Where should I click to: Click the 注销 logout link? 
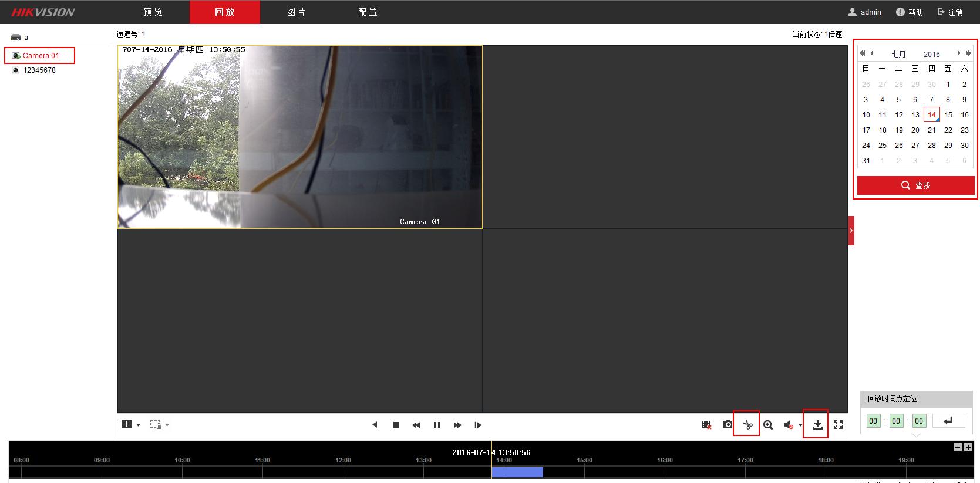click(x=950, y=12)
